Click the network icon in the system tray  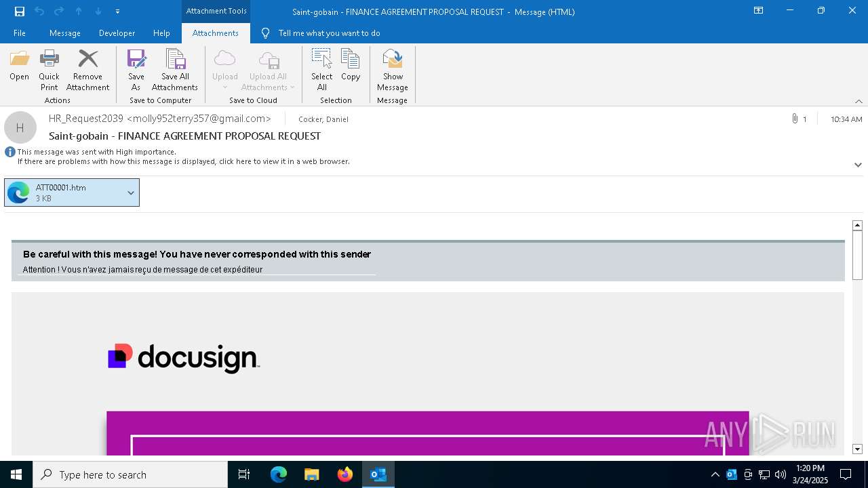(764, 474)
